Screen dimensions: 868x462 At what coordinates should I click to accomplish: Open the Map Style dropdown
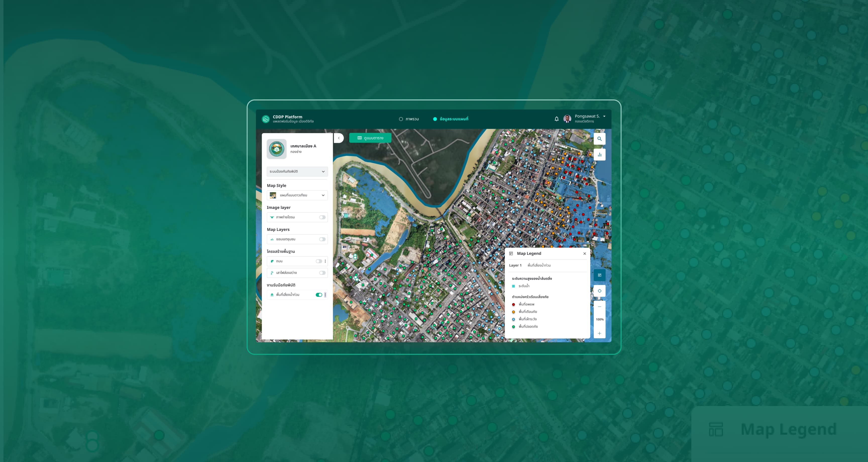[x=297, y=195]
